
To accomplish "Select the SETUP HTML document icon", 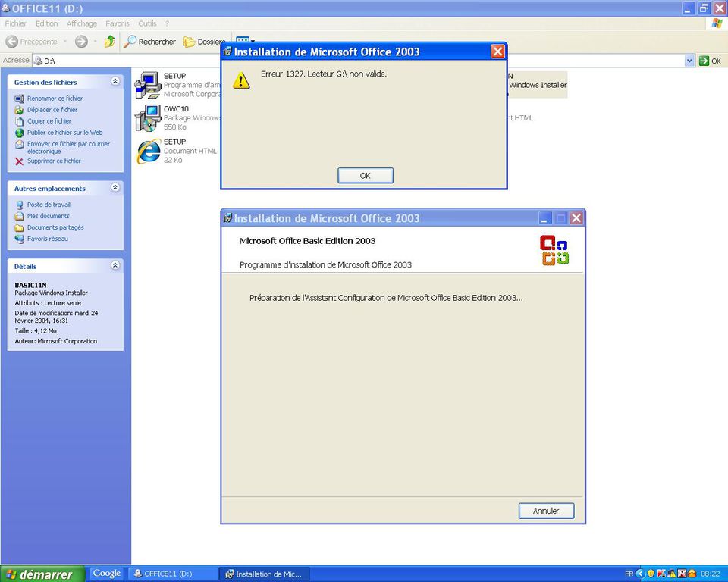I will click(x=147, y=152).
